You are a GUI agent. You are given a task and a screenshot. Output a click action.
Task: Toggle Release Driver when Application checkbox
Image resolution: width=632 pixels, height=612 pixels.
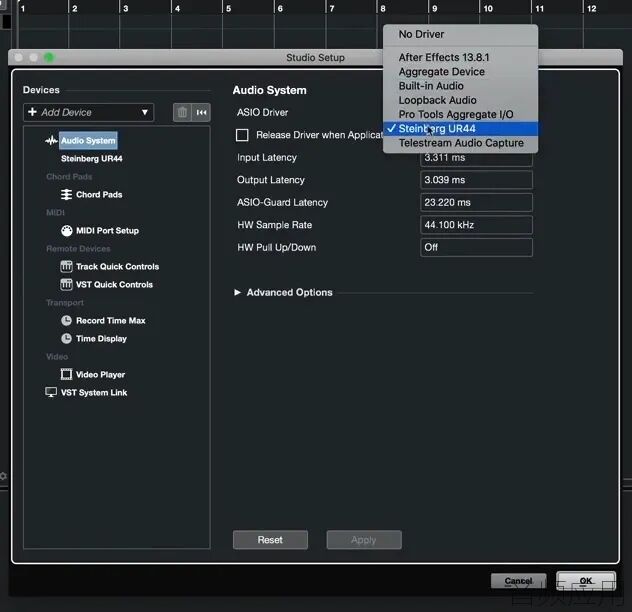click(x=242, y=135)
